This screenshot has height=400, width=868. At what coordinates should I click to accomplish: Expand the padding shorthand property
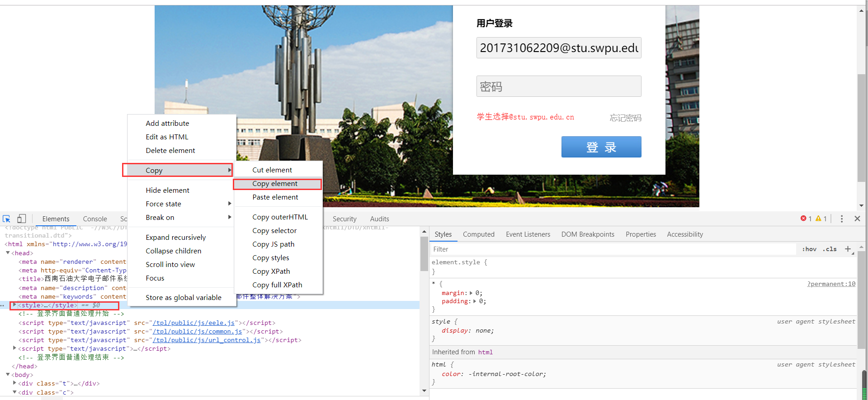pos(474,301)
